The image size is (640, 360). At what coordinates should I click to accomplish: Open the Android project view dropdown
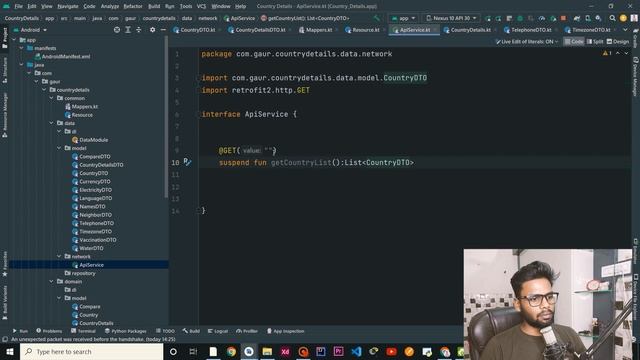(x=30, y=30)
